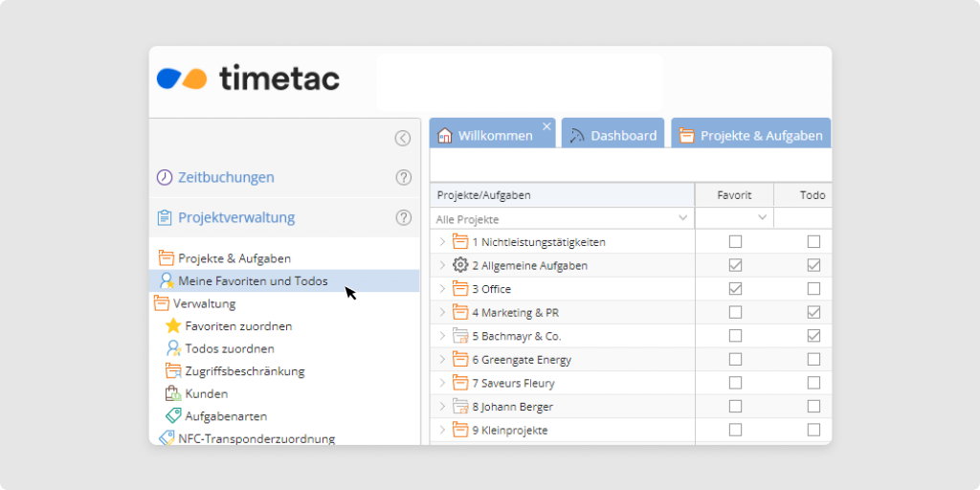The width and height of the screenshot is (980, 490).
Task: Select Meine Favoriten und Todos entry
Action: 253,281
